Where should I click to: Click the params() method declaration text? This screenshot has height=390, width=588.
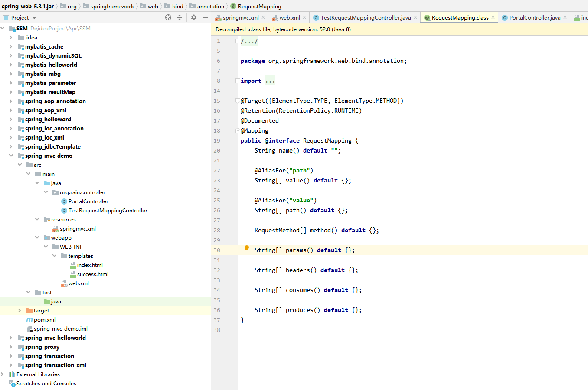point(304,250)
